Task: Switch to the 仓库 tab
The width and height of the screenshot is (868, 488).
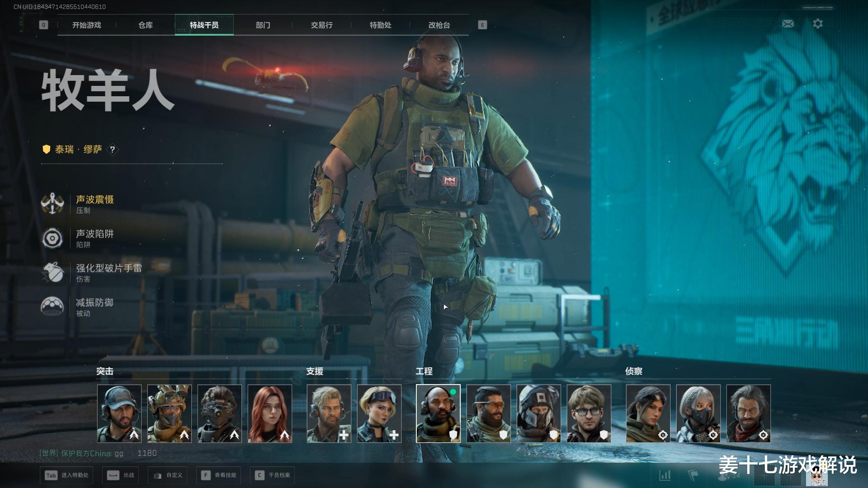Action: 145,25
